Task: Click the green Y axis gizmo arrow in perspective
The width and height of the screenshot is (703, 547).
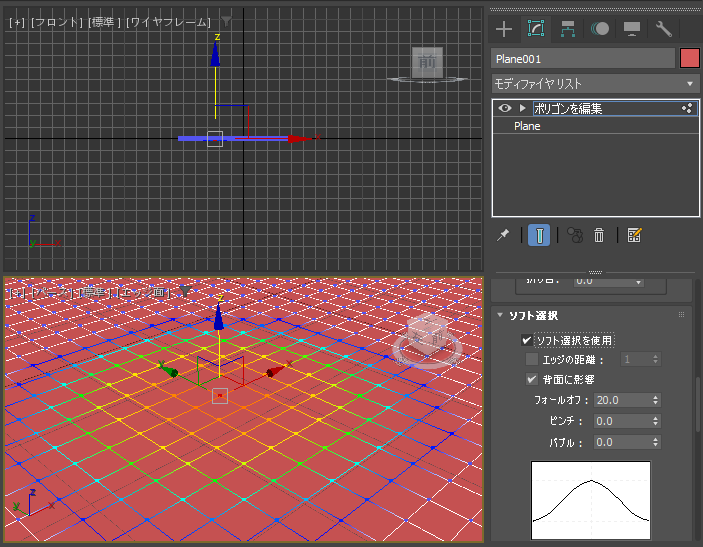Action: pos(169,370)
